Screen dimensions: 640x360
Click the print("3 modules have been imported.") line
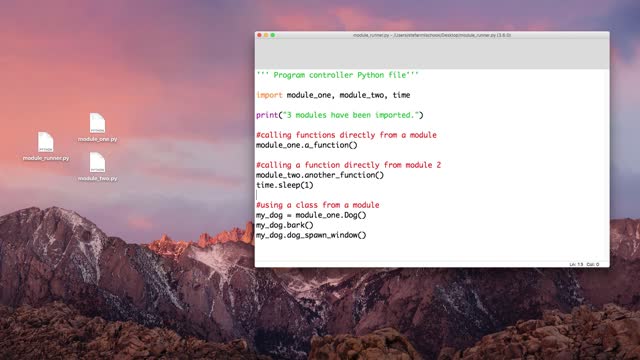340,115
